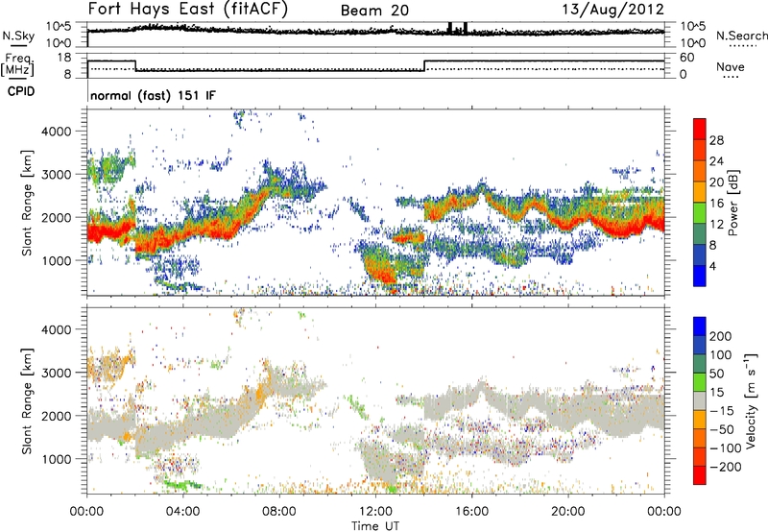Click the date '13/Aug/2012'

point(612,10)
